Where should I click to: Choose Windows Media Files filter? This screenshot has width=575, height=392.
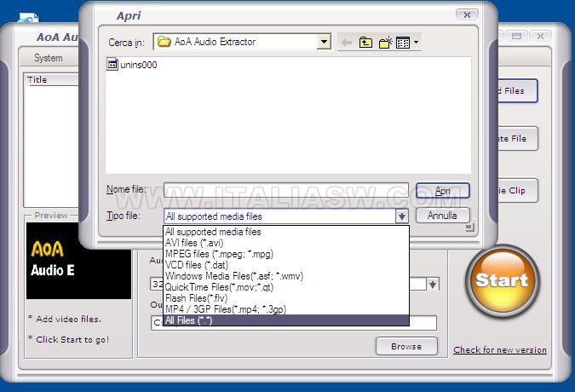pos(286,276)
